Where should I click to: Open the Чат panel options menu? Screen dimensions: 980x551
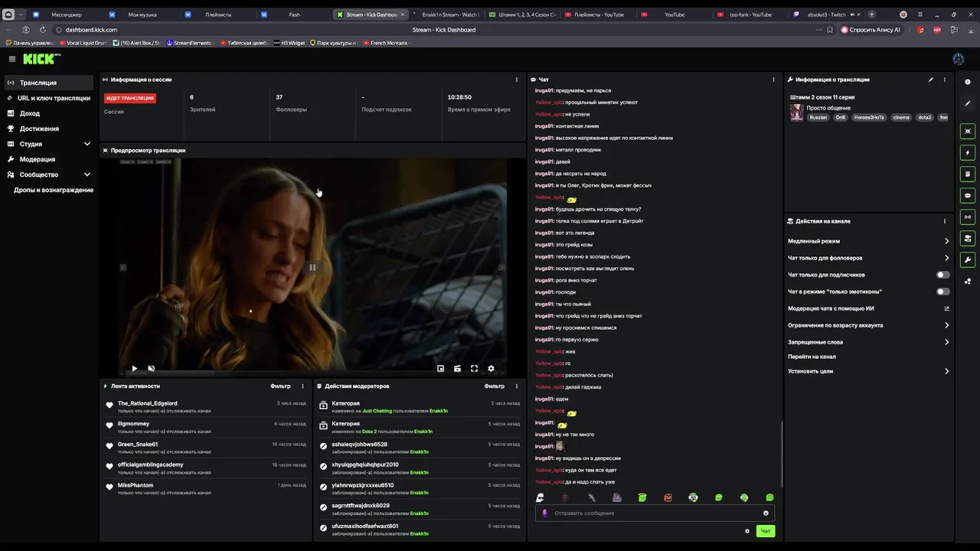pyautogui.click(x=774, y=80)
